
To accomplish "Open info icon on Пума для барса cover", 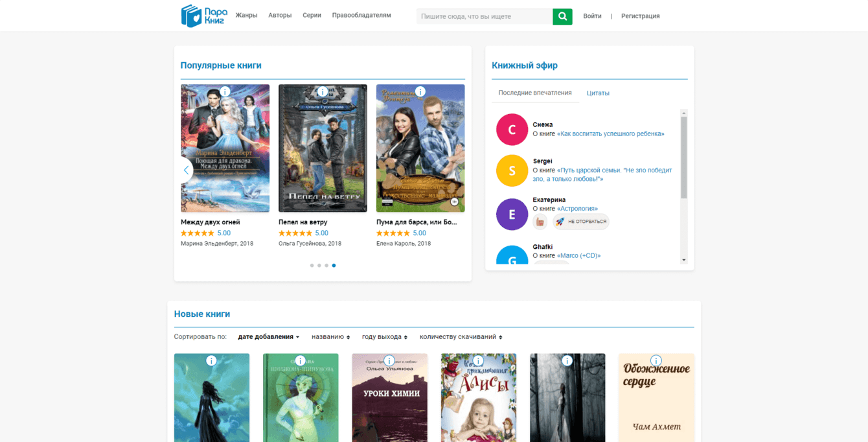I will pos(420,91).
